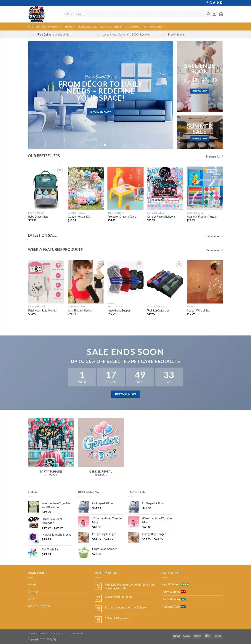Toggle wishlist heart on Baby Diaper Bag
The height and width of the screenshot is (644, 251).
point(60,170)
